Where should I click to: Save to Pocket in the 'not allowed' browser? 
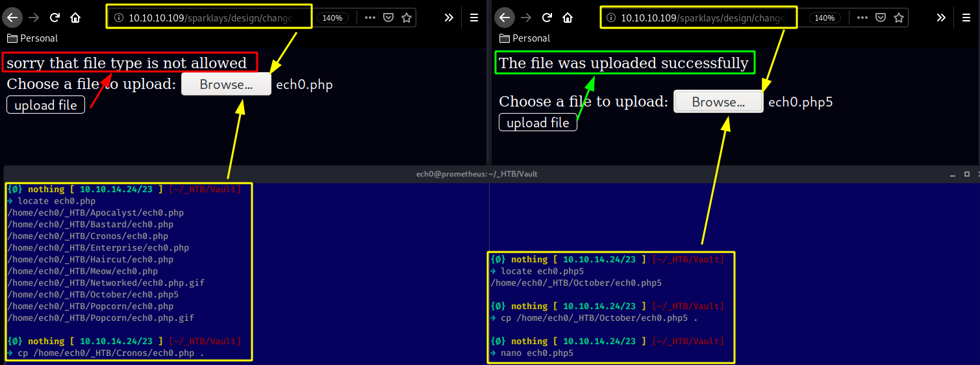pos(388,18)
